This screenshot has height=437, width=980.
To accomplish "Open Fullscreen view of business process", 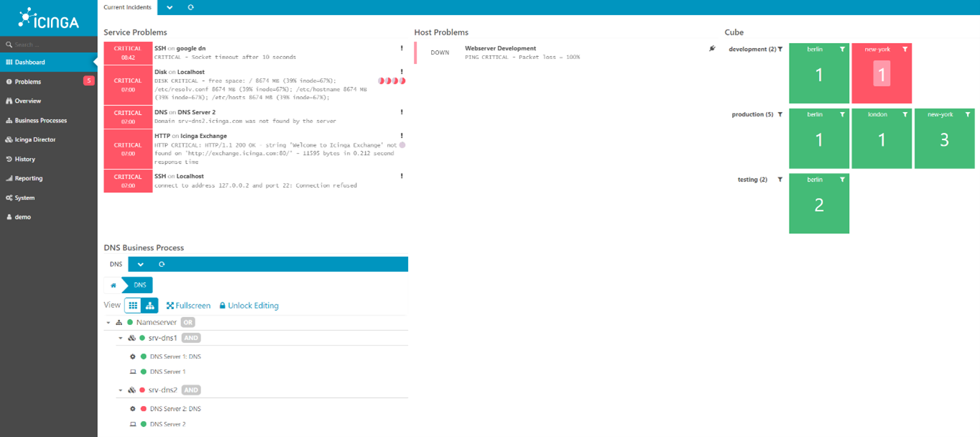I will tap(188, 305).
